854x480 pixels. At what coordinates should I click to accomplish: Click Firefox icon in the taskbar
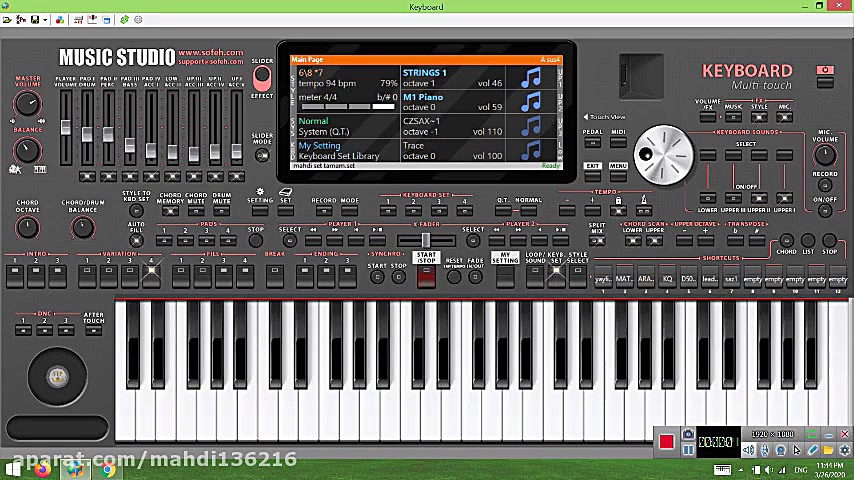pyautogui.click(x=43, y=469)
